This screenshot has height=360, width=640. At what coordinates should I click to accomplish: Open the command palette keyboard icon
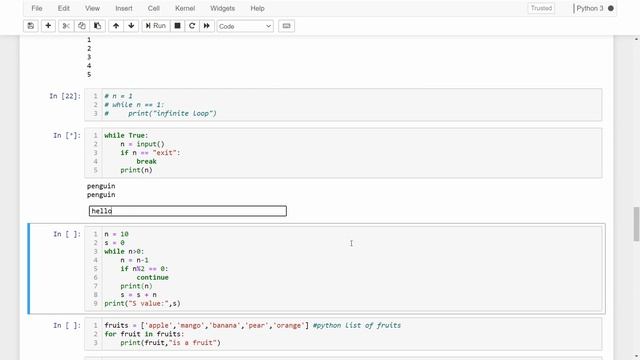(x=287, y=26)
